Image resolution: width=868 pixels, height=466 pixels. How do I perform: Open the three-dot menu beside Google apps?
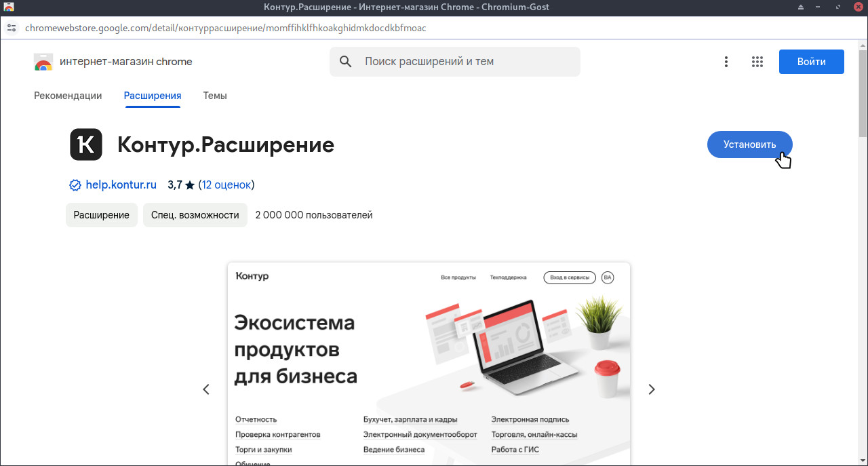(726, 62)
